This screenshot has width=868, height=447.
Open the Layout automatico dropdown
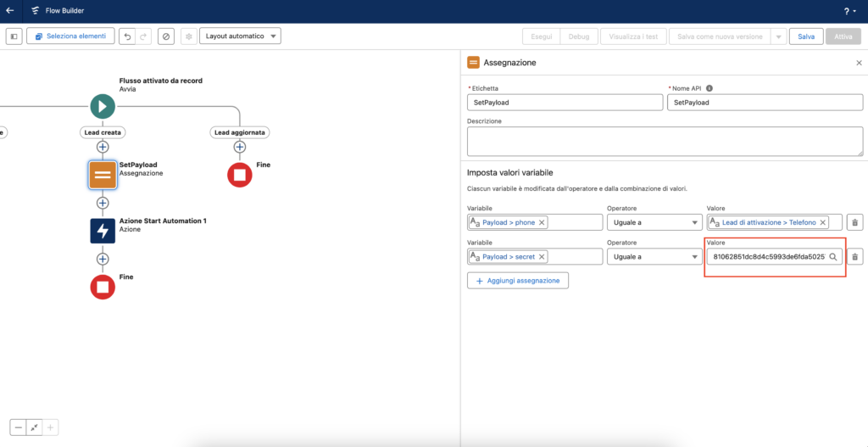240,36
